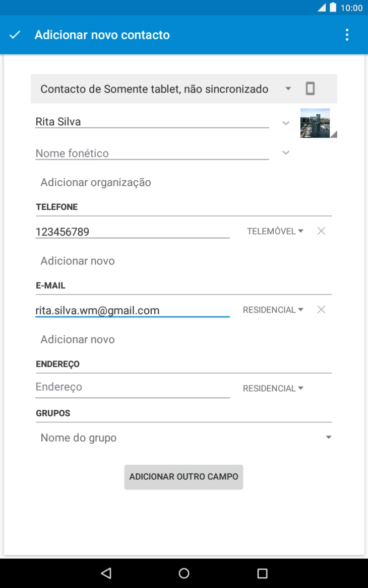This screenshot has height=588, width=368.
Task: Tap Adicionar organização
Action: pyautogui.click(x=96, y=183)
